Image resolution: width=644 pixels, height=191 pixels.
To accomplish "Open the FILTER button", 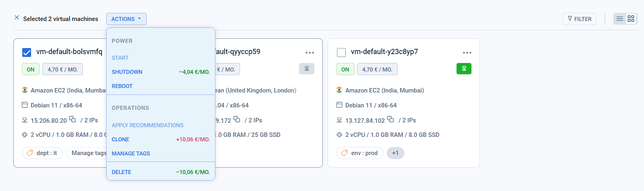I will (579, 19).
